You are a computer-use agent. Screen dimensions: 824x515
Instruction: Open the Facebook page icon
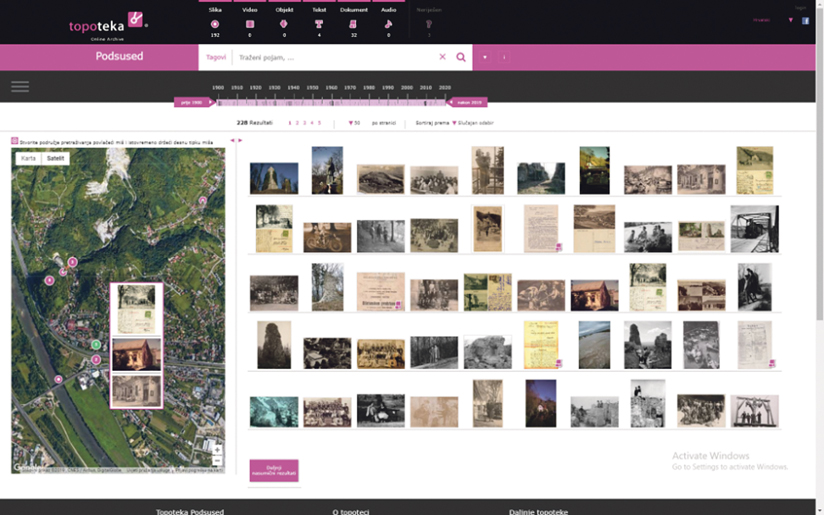(x=805, y=20)
